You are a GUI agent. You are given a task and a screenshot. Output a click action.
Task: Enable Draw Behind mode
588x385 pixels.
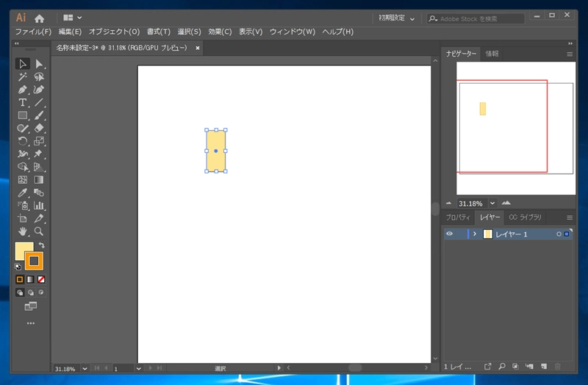coord(31,292)
